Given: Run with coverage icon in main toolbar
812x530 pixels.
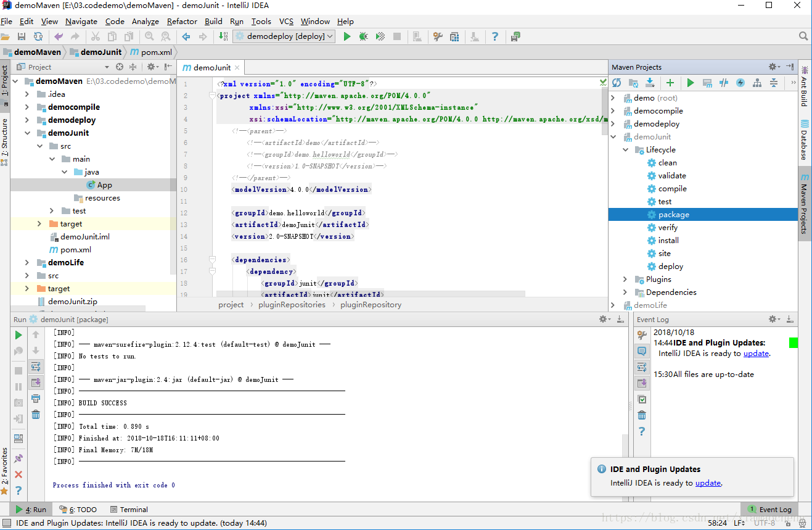Looking at the screenshot, I should point(380,37).
